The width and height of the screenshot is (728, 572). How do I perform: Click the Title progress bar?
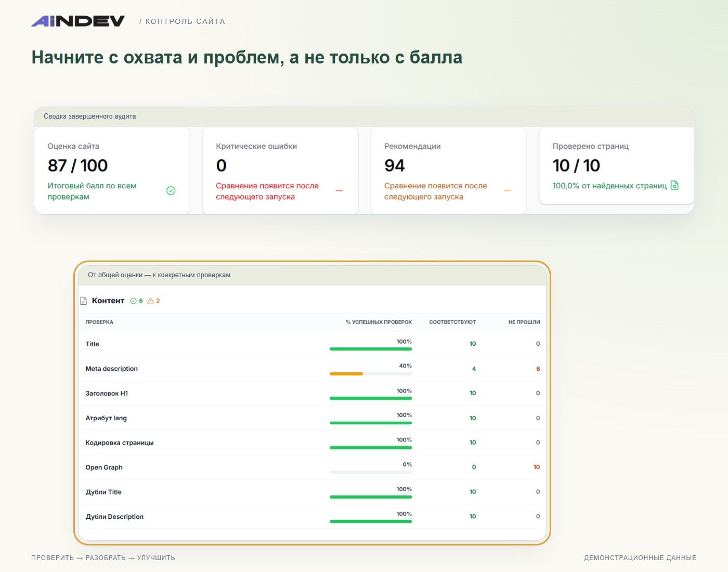371,349
